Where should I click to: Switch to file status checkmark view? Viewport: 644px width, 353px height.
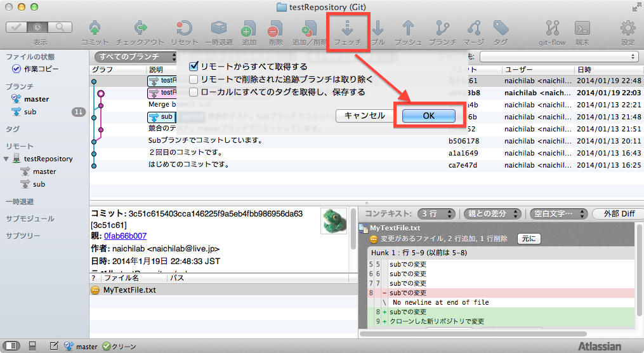pos(16,27)
